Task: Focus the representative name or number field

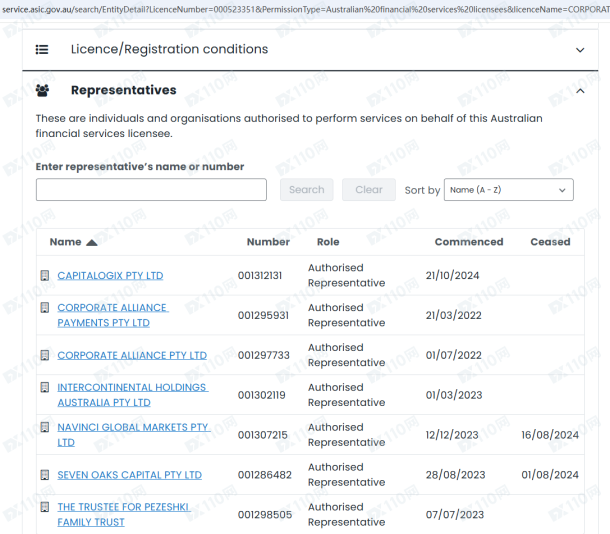Action: 151,190
